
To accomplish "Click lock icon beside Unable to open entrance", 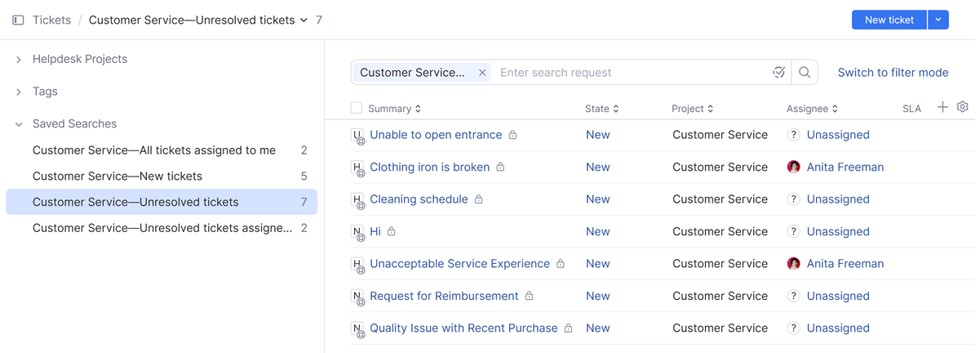I will tap(512, 135).
